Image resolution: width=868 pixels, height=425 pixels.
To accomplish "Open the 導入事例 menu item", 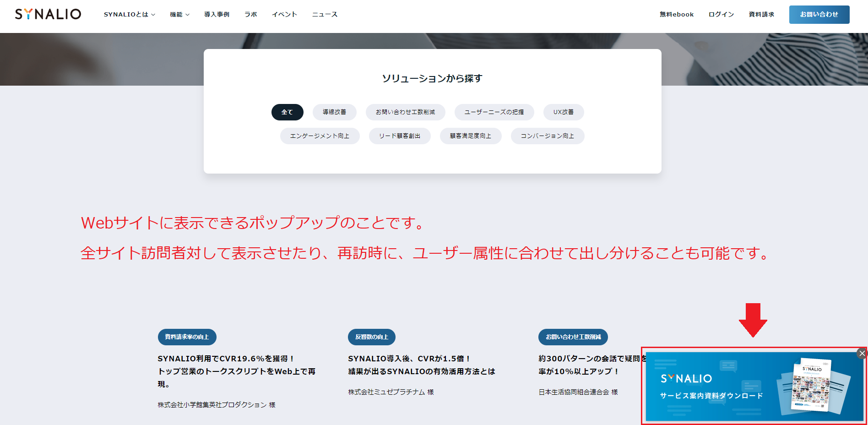I will coord(217,15).
